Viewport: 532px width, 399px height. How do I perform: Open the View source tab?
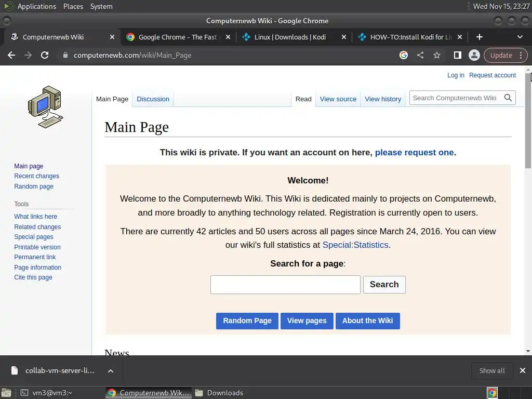tap(338, 99)
